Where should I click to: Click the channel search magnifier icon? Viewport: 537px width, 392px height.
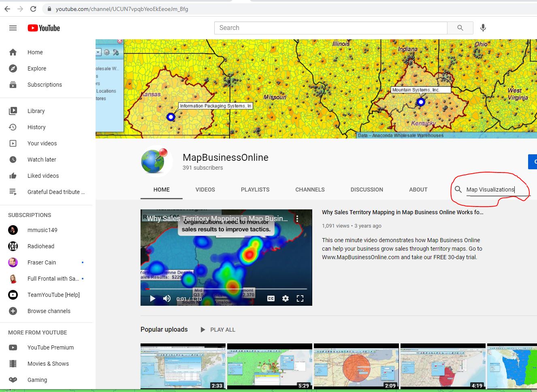pyautogui.click(x=458, y=189)
